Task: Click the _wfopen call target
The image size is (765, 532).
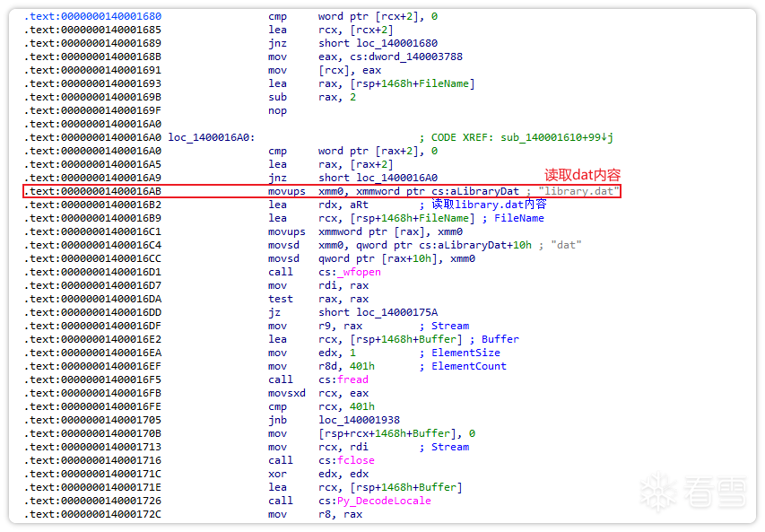Action: pyautogui.click(x=359, y=273)
